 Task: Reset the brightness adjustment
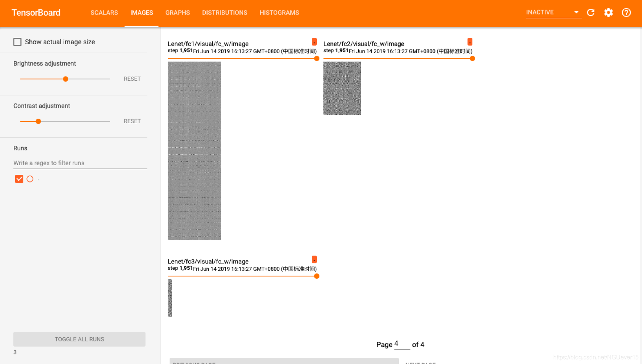tap(132, 79)
